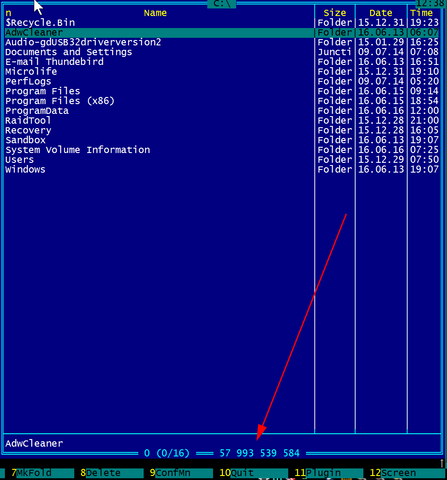Click the 10 Quit function key

(x=253, y=473)
